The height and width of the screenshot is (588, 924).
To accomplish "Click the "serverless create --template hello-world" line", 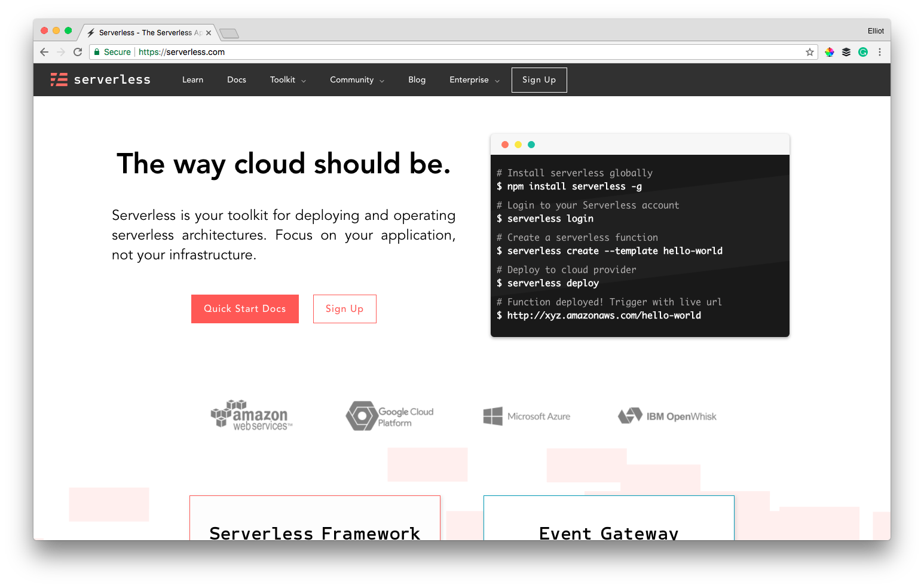I will (610, 251).
